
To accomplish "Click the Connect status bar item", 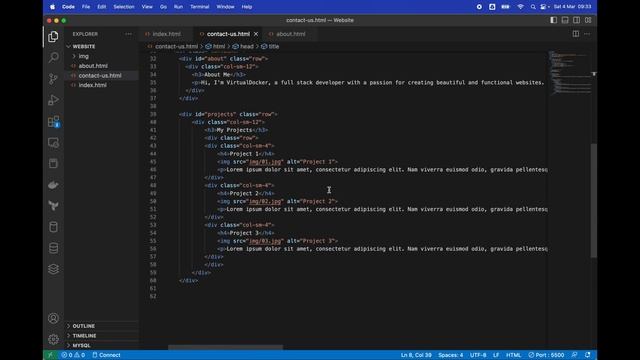I will pyautogui.click(x=107, y=355).
